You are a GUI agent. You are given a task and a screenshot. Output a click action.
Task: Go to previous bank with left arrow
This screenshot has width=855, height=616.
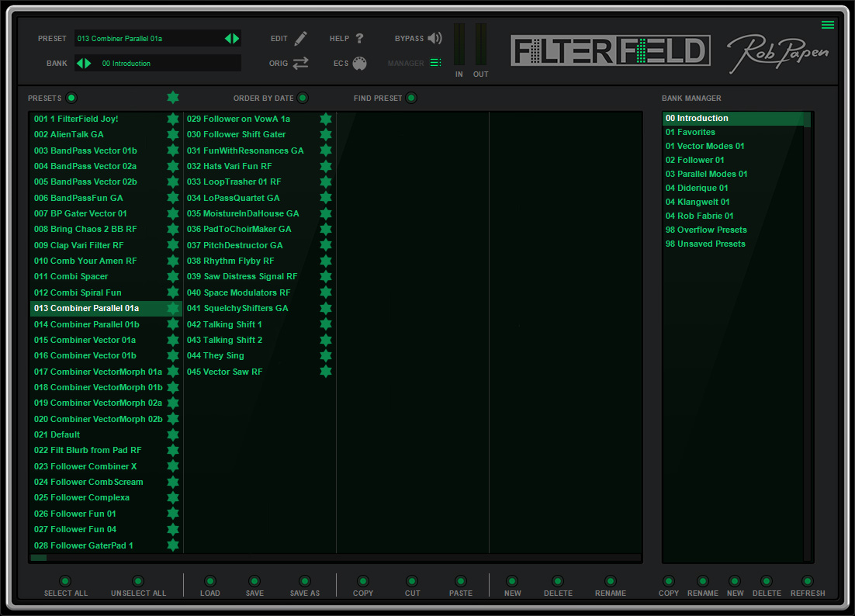pos(80,64)
